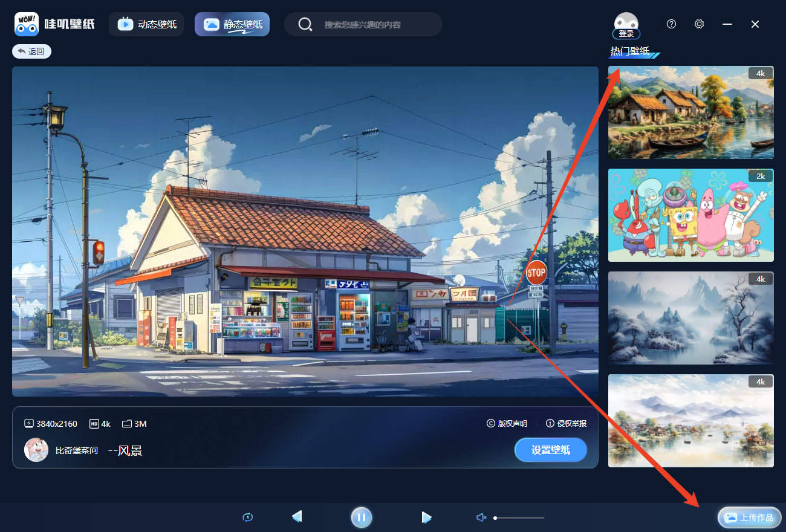786x532 pixels.
Task: Click the 上传作品 upload button
Action: click(x=750, y=517)
